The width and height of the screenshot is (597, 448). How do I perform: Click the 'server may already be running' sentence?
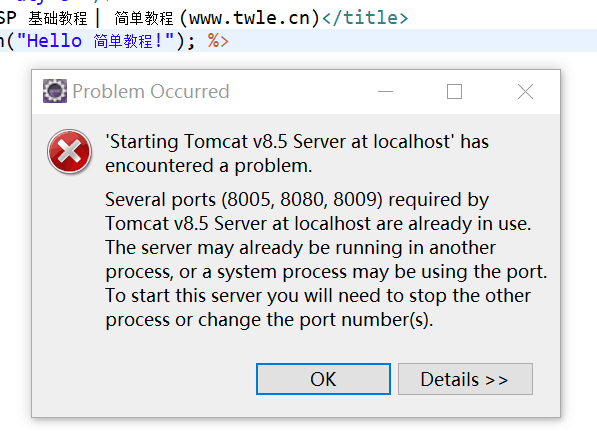coord(300,247)
